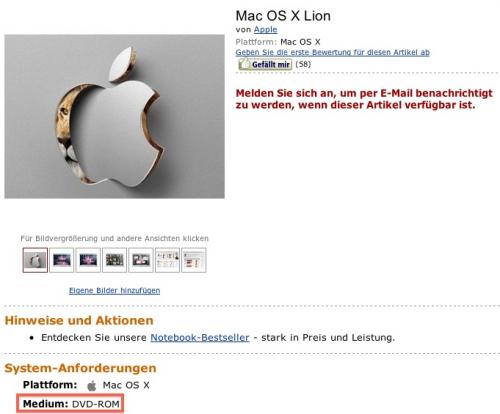Open the Notebook-Bestseller link

click(x=200, y=337)
